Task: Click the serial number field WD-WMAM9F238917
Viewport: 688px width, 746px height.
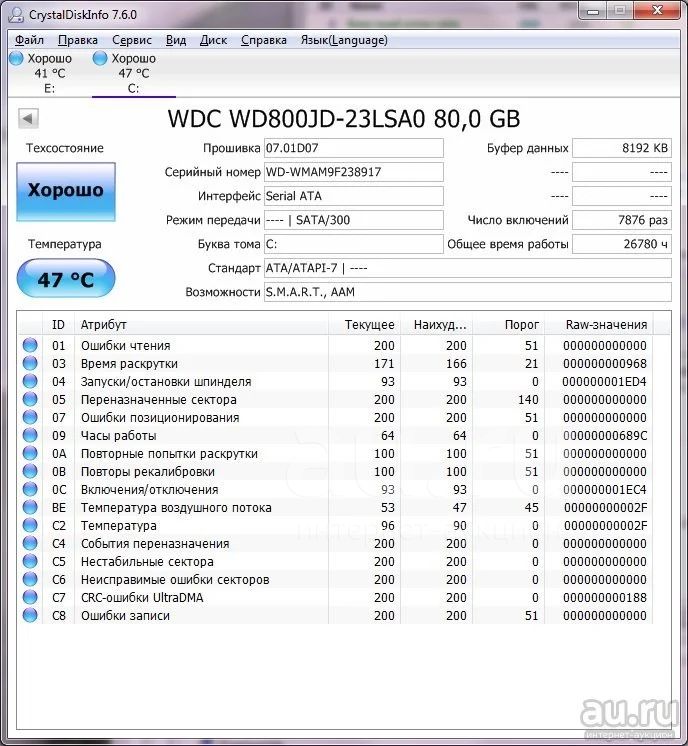Action: [x=354, y=172]
